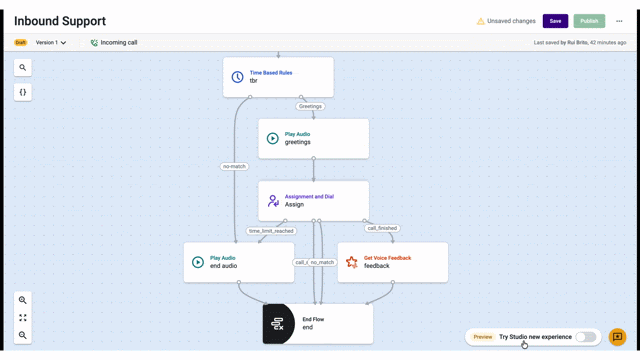The image size is (640, 360).
Task: Click the Get Voice Feedback star icon
Action: (x=351, y=262)
